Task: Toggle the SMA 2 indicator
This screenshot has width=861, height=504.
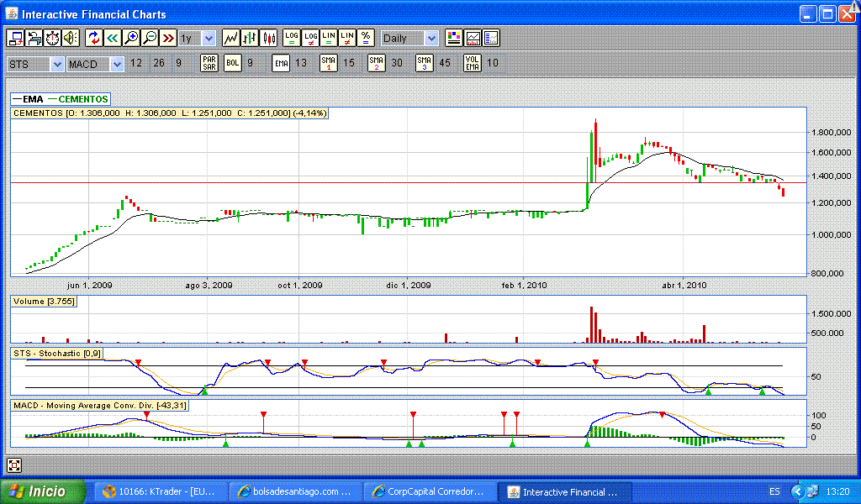Action: click(x=376, y=63)
